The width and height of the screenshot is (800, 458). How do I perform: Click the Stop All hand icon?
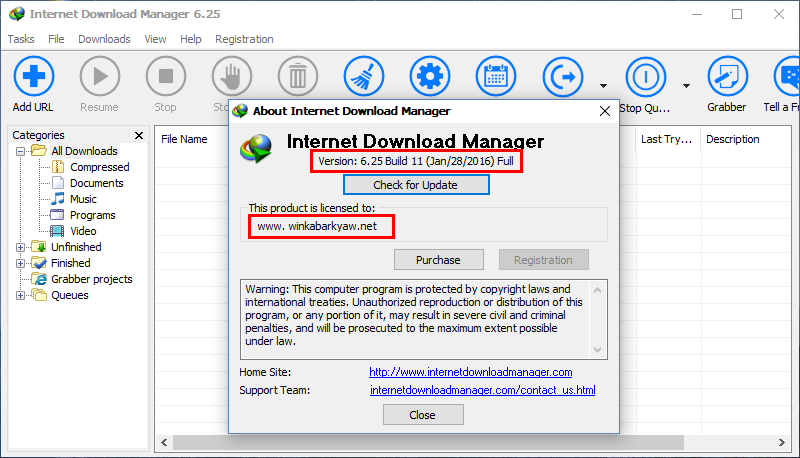click(232, 77)
